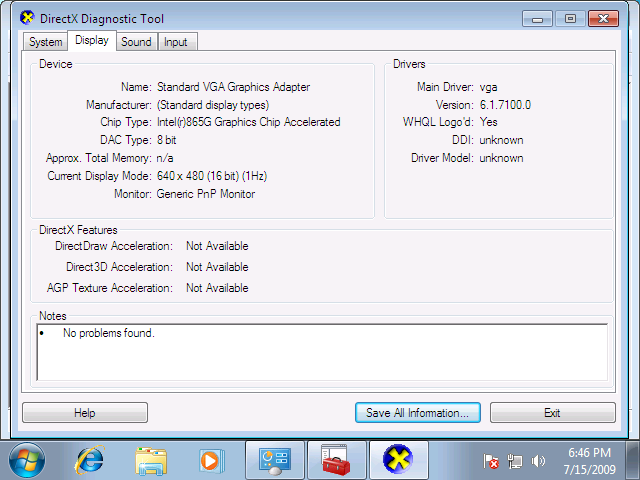Open the Input tab
Screen dimensions: 640x480
coord(175,42)
